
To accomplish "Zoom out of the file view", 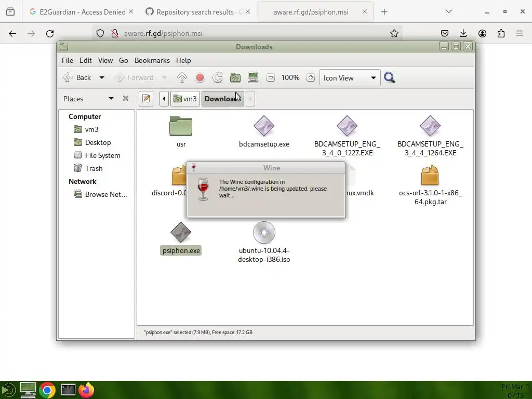I will point(270,78).
